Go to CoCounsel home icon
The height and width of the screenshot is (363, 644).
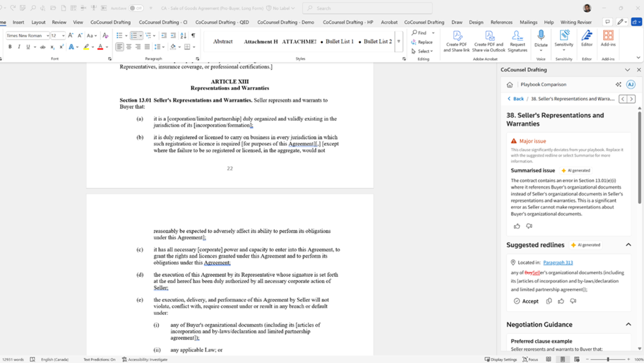[x=510, y=84]
